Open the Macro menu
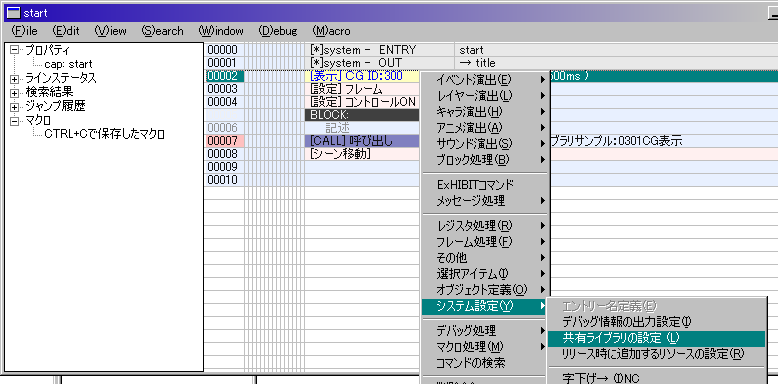 tap(331, 31)
